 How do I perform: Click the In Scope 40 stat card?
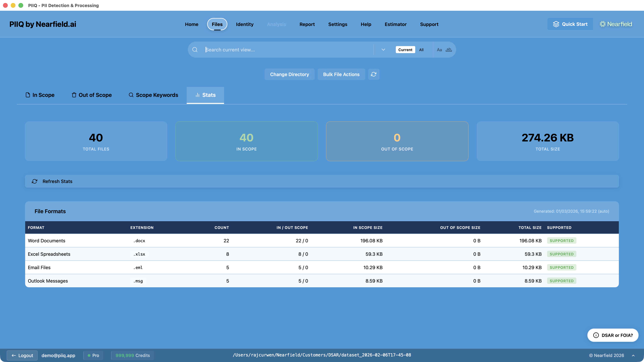pos(247,141)
